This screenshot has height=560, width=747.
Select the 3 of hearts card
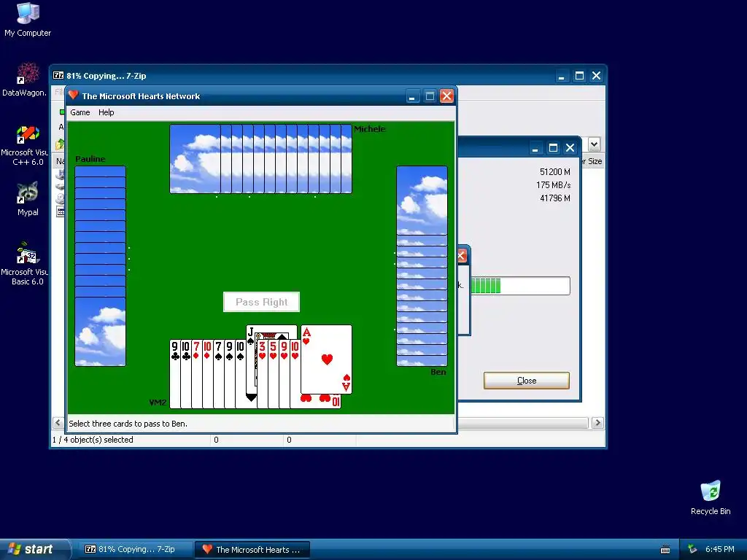[263, 374]
